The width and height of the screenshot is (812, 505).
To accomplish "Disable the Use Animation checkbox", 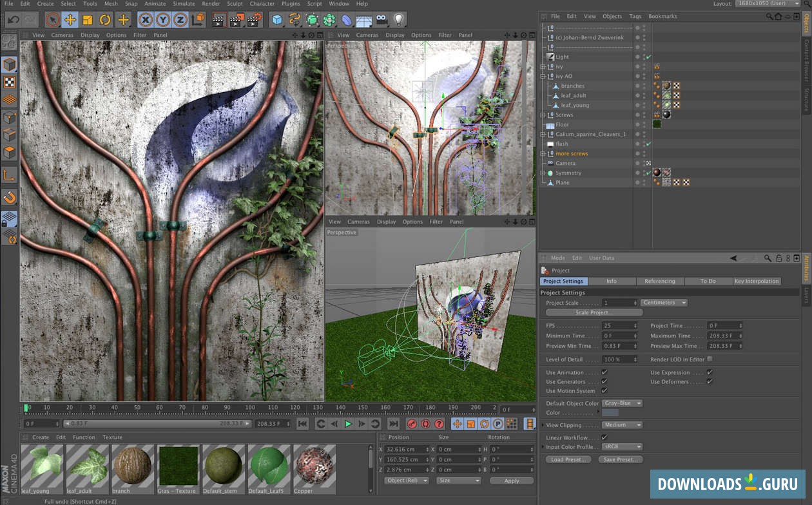I will (x=604, y=372).
